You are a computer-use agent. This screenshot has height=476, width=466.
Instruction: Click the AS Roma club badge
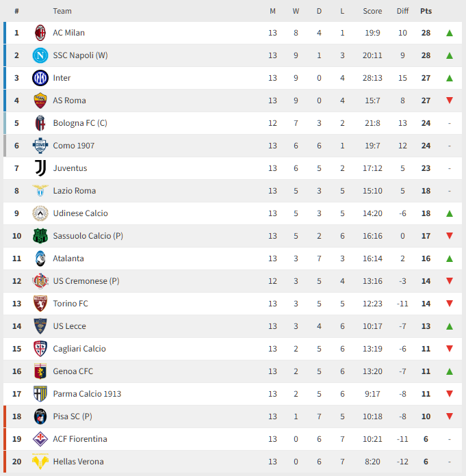click(40, 101)
